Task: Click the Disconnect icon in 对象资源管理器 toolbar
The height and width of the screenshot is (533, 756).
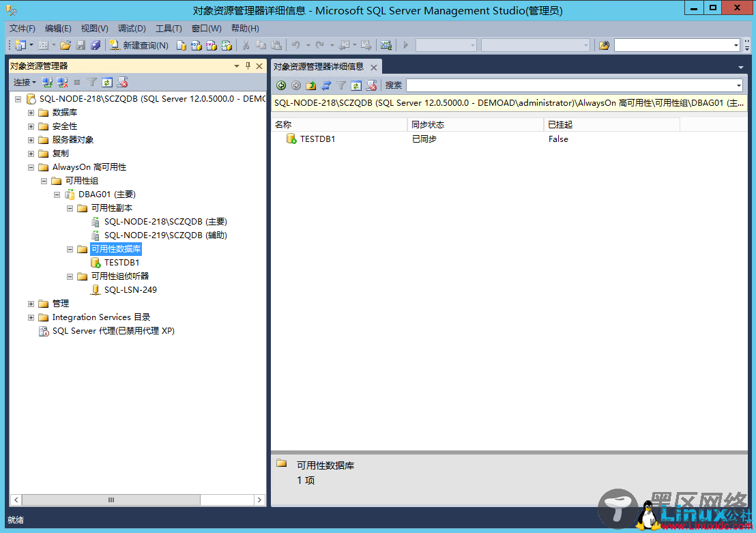Action: point(62,83)
